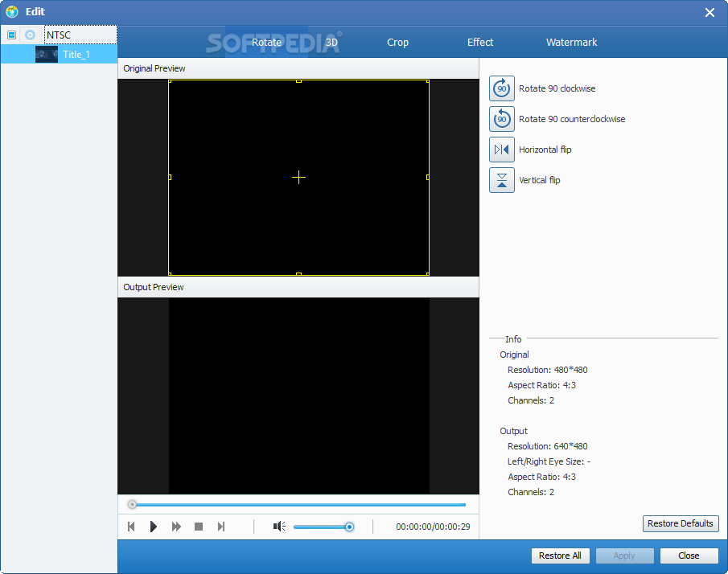Step to the next frame
Viewport: 728px width, 574px height.
tap(221, 527)
